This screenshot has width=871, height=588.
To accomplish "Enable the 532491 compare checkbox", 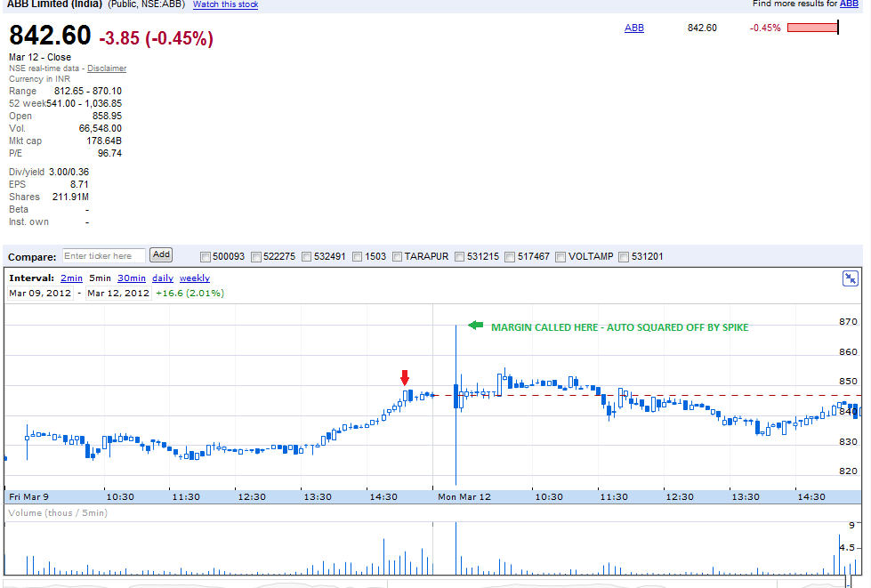I will click(x=307, y=257).
